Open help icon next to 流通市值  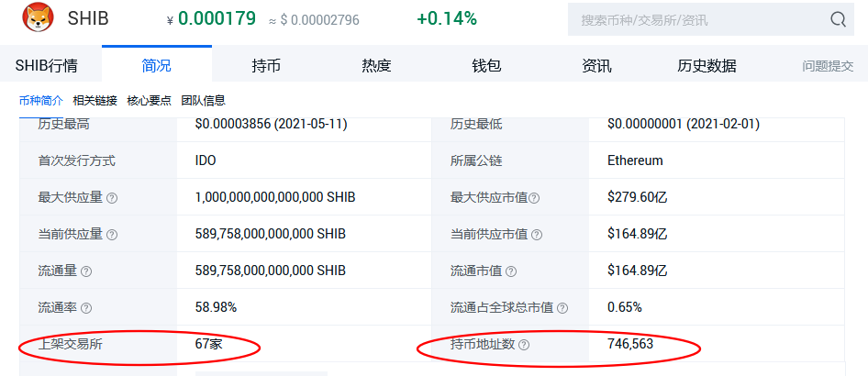coord(511,271)
